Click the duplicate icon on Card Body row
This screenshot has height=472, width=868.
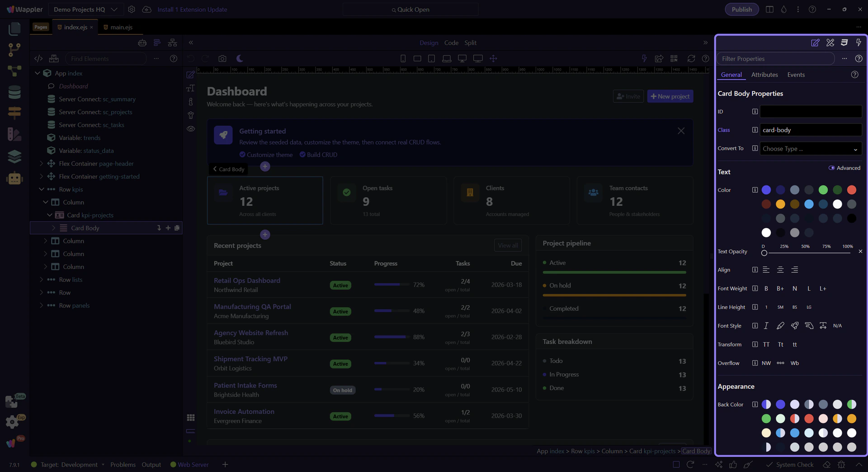[x=177, y=228]
